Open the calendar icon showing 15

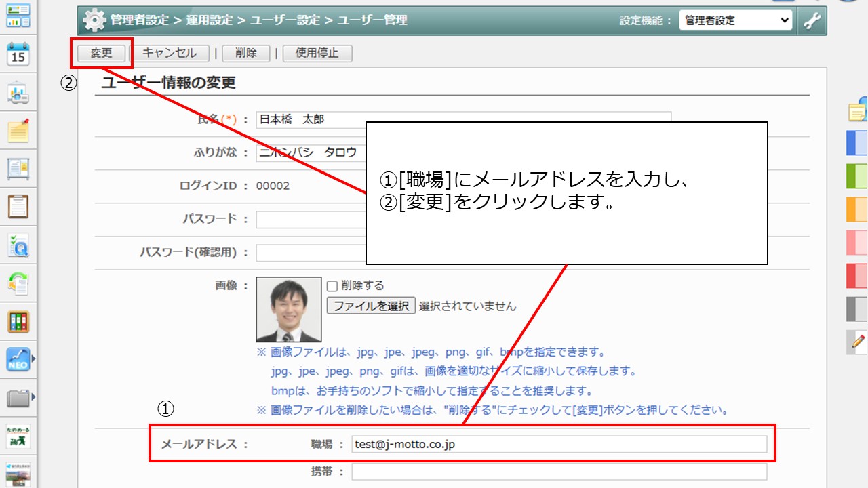click(18, 54)
